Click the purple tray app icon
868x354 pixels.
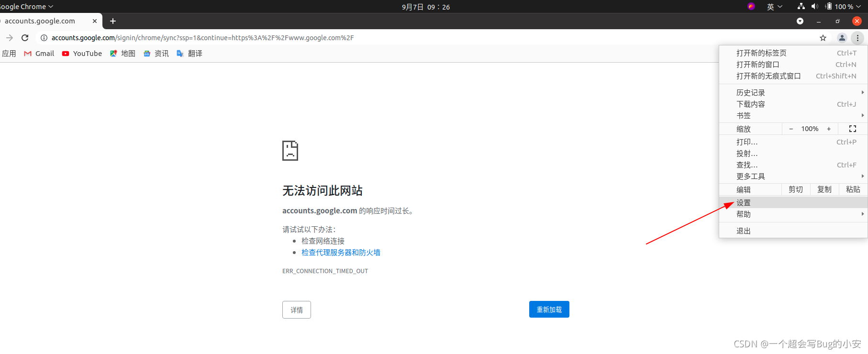(x=751, y=6)
